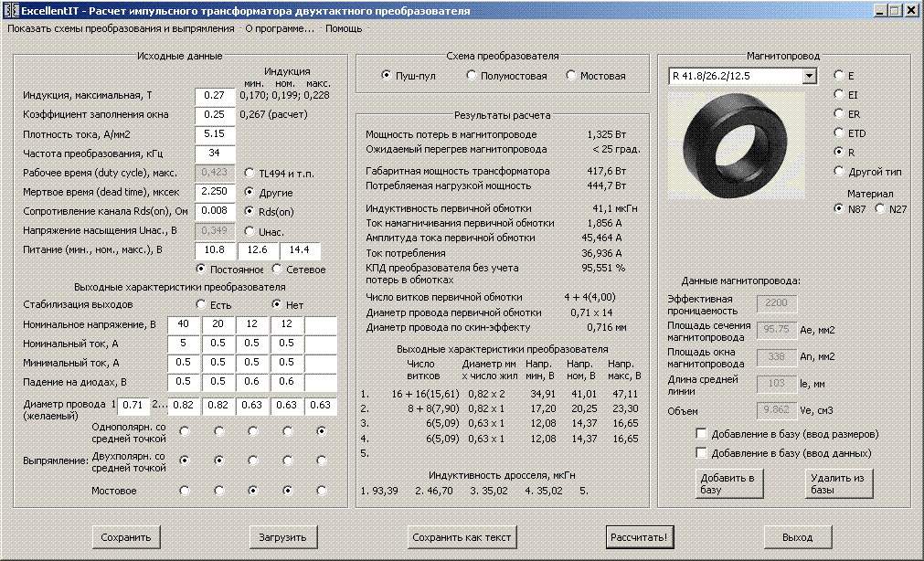Screen dimensions: 924x561
Task: Enable Добавление в базу (ввод данных) checkbox
Action: (702, 453)
